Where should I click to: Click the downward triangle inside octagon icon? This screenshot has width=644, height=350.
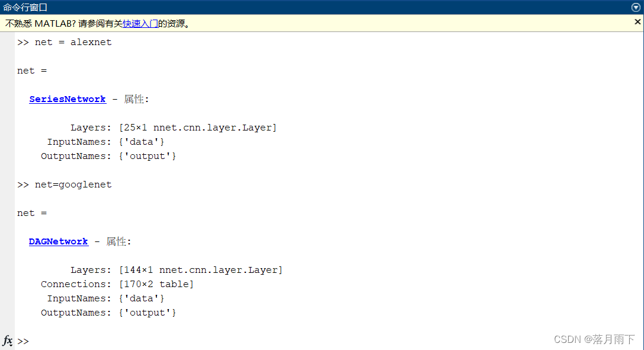pos(635,7)
